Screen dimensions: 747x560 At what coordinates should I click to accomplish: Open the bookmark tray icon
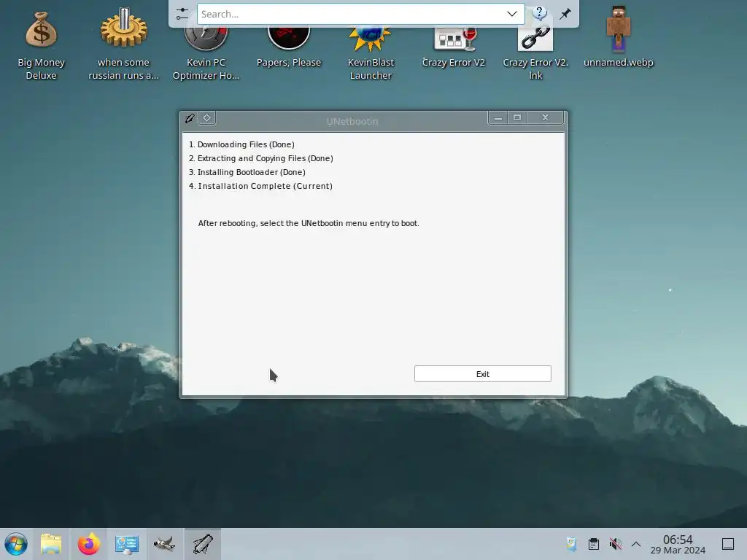(572, 544)
